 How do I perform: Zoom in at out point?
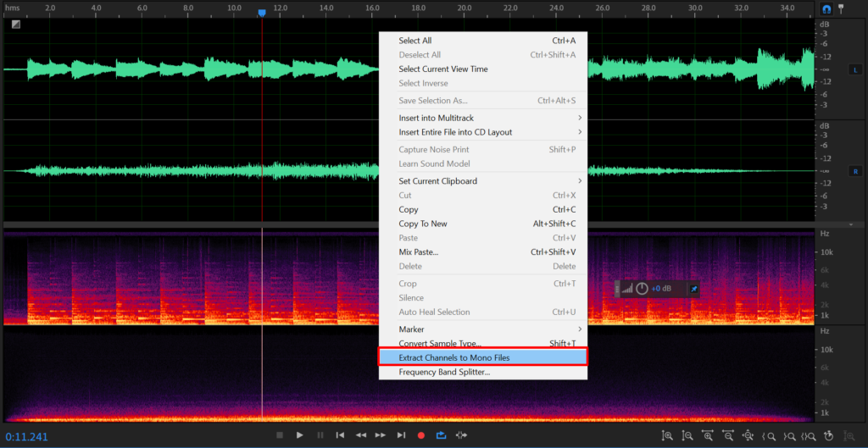click(x=788, y=435)
